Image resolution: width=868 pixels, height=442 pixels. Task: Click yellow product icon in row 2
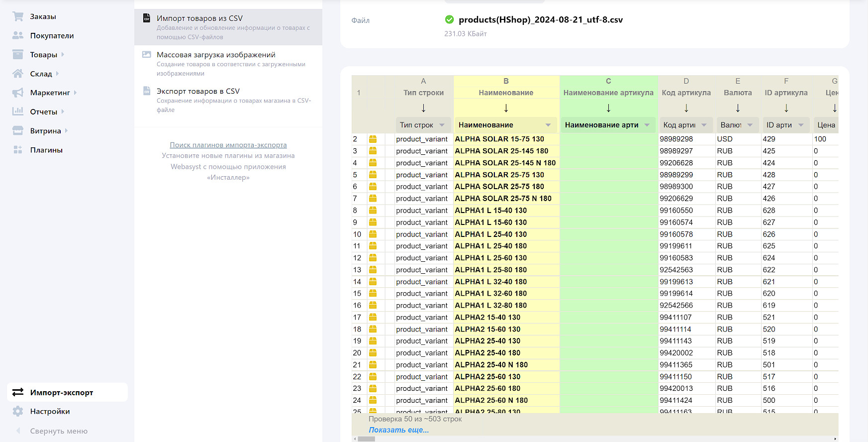pos(373,139)
